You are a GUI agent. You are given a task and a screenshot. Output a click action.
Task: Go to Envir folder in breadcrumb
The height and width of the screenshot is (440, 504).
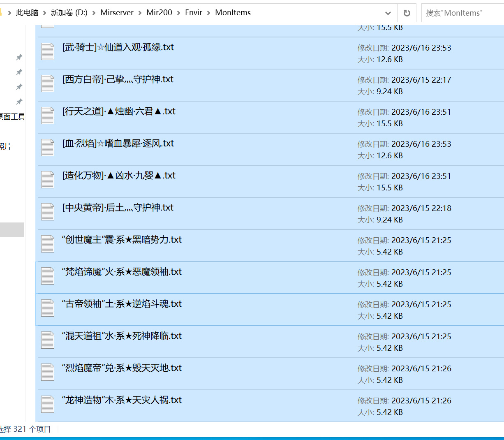point(194,13)
